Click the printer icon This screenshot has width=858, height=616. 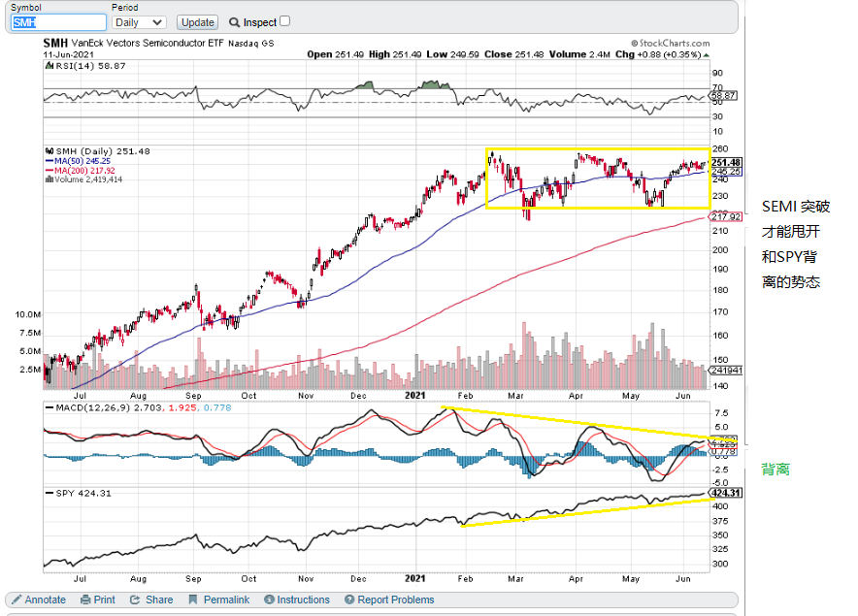point(85,600)
